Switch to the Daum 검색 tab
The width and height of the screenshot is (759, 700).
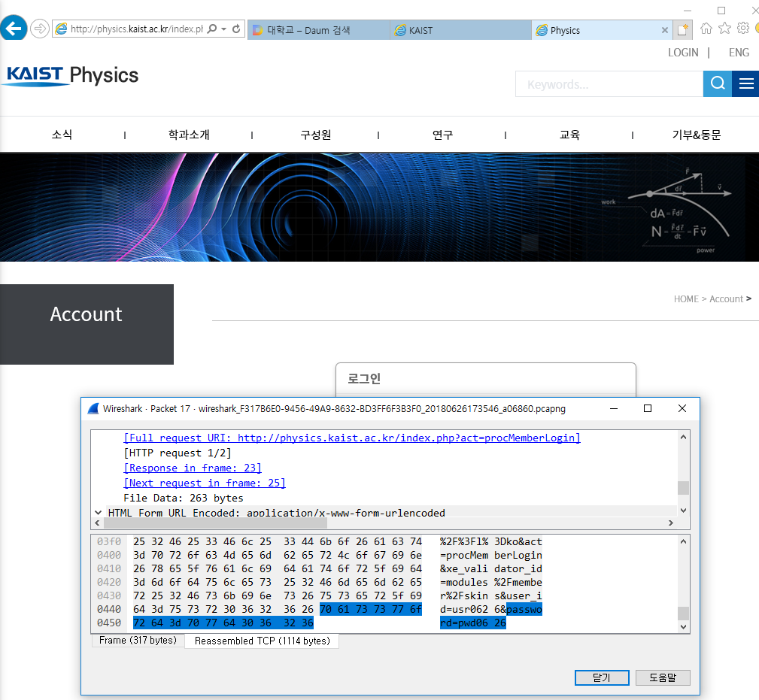pyautogui.click(x=318, y=30)
